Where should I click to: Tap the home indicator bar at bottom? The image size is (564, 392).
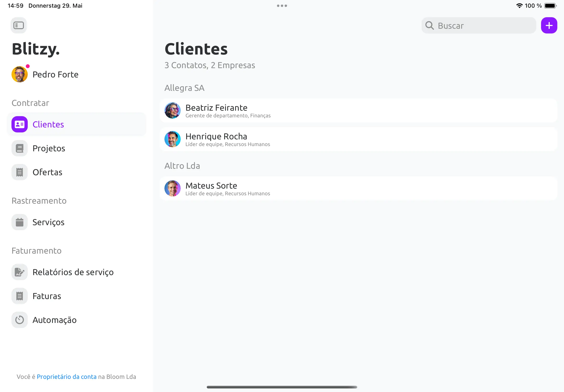(282, 387)
